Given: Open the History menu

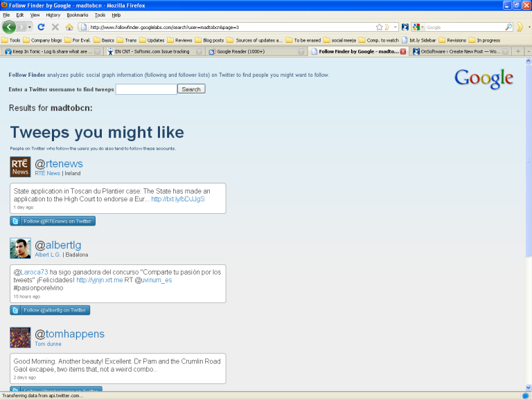Looking at the screenshot, I should point(53,15).
